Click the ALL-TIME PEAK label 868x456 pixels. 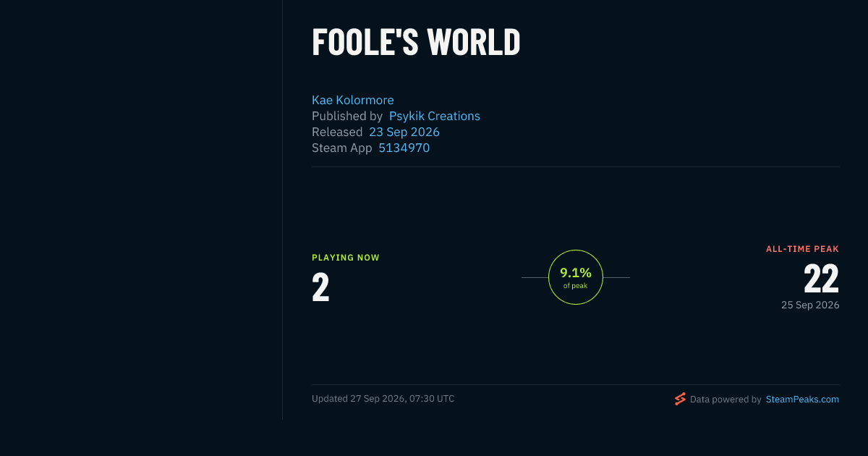pyautogui.click(x=803, y=249)
